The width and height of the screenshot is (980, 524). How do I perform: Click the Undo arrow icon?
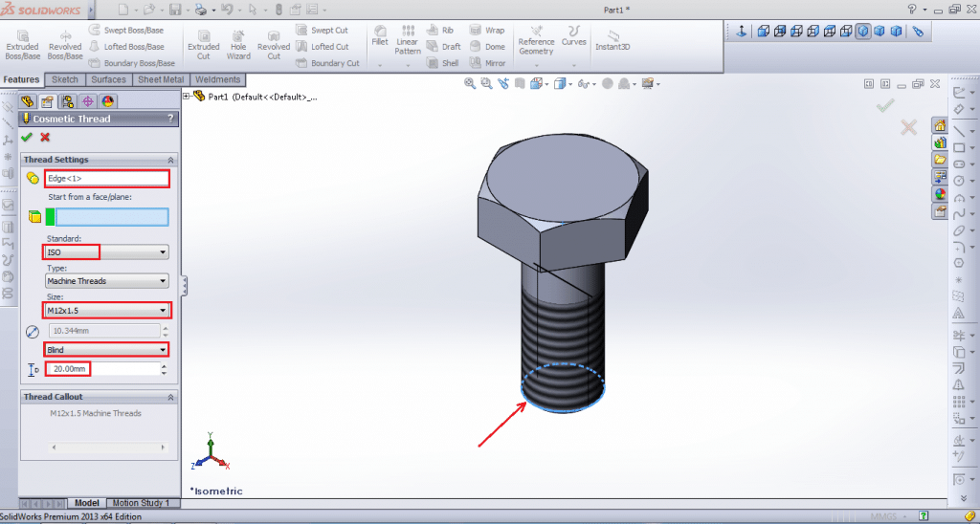(x=227, y=10)
